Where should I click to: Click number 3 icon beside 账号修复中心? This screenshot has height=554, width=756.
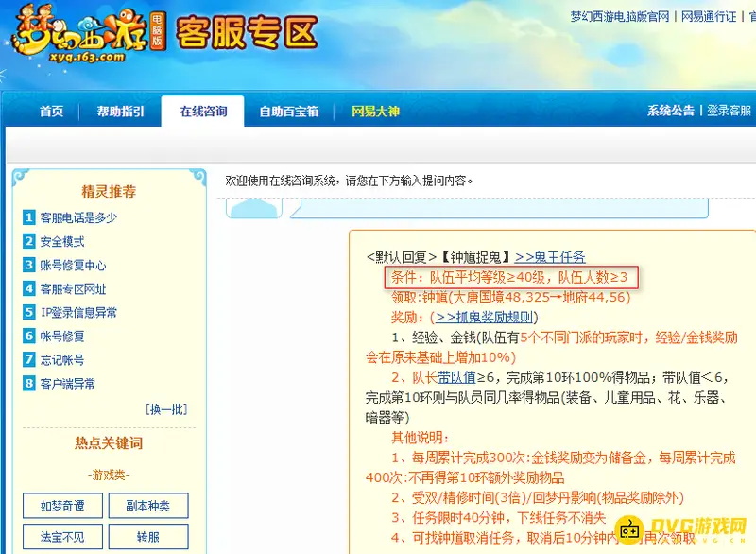[x=29, y=265]
